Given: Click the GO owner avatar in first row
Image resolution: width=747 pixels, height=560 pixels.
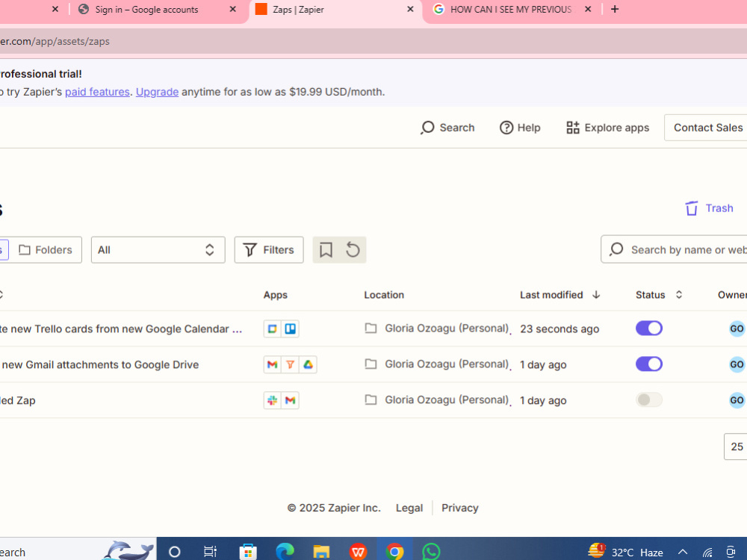Looking at the screenshot, I should 737,329.
